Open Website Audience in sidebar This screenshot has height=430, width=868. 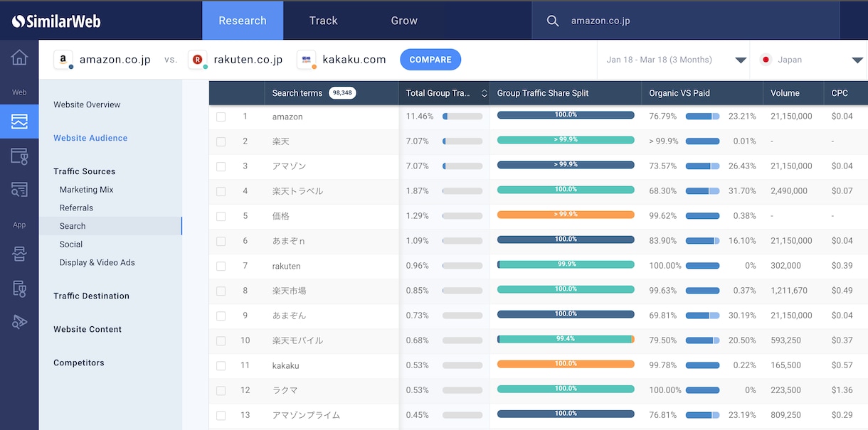click(x=90, y=138)
